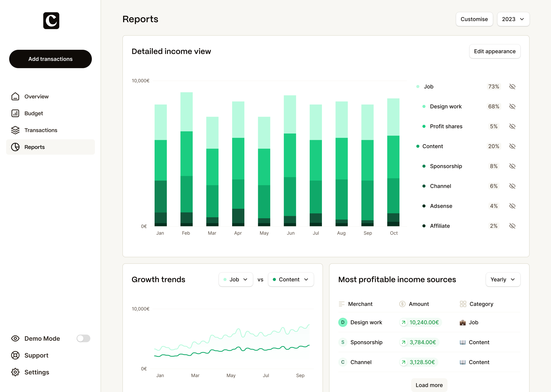Screen dimensions: 551x392
Task: Click the Overview home icon
Action: [15, 96]
